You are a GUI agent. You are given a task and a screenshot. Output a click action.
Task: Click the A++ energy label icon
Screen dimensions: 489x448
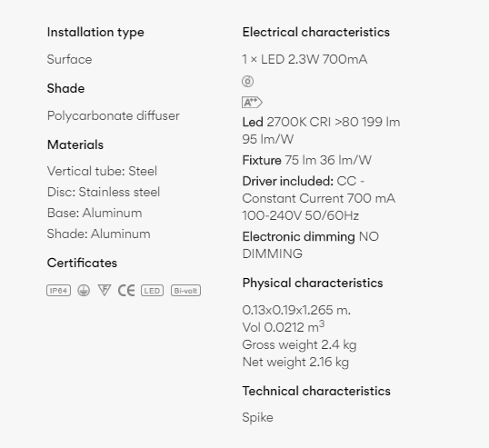[252, 103]
